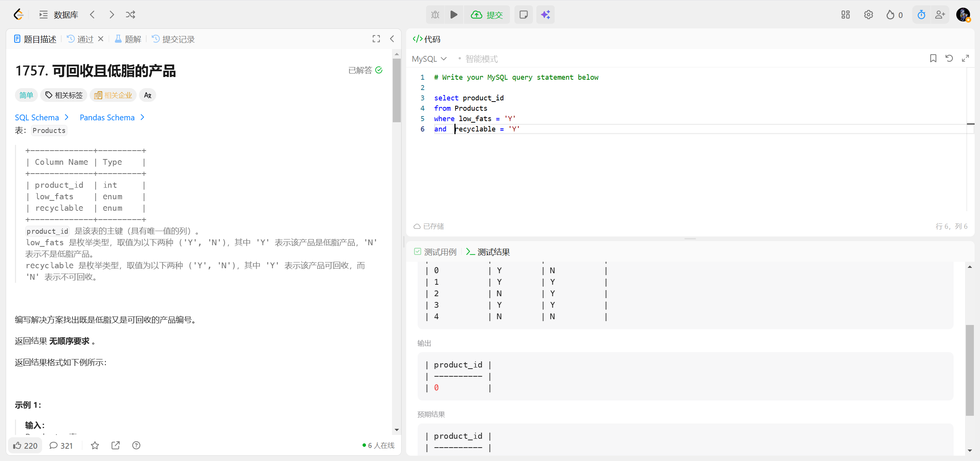Open the notes sticky icon
This screenshot has width=980, height=461.
pos(523,15)
